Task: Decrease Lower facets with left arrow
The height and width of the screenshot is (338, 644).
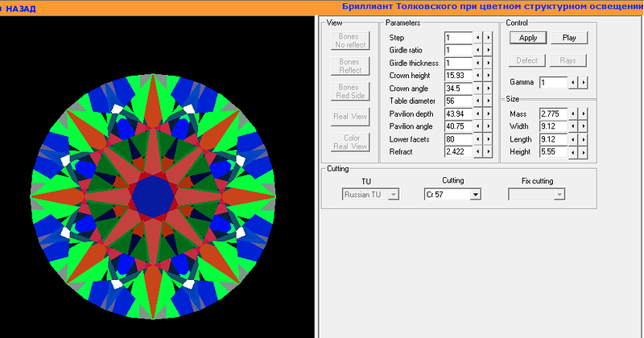Action: (478, 139)
